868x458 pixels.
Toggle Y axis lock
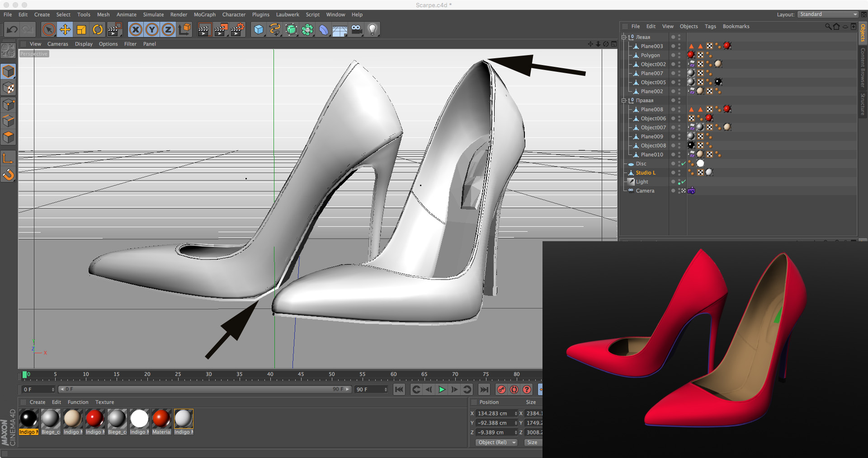pyautogui.click(x=152, y=30)
